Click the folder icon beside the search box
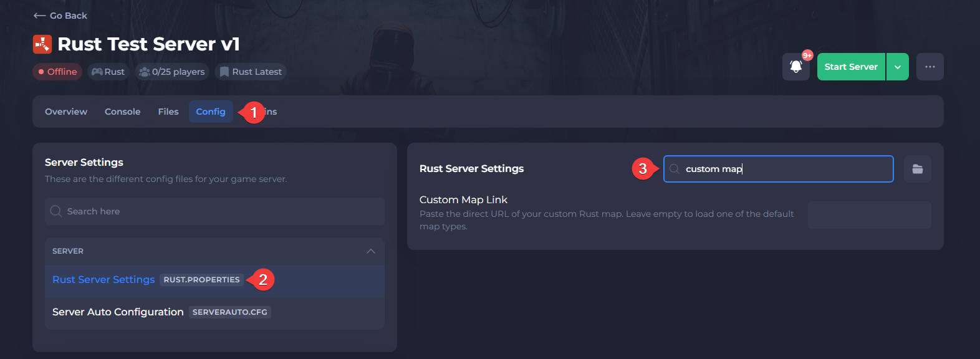 click(x=917, y=169)
